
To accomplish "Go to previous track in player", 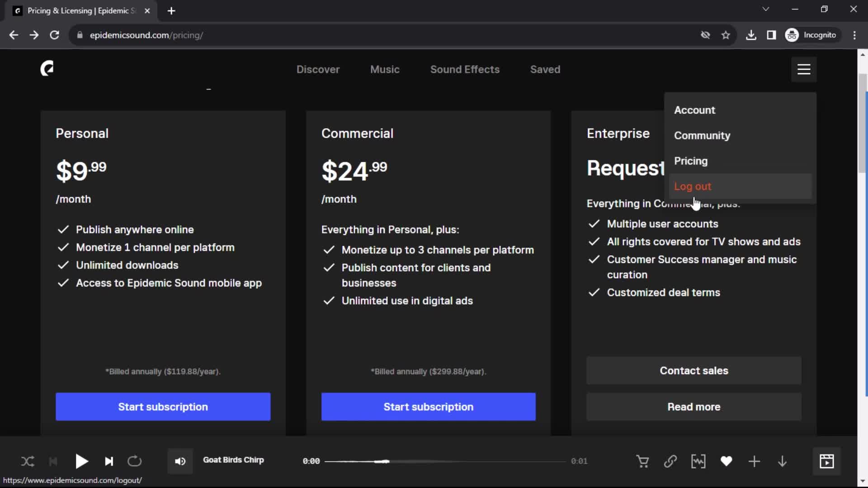I will 53,461.
